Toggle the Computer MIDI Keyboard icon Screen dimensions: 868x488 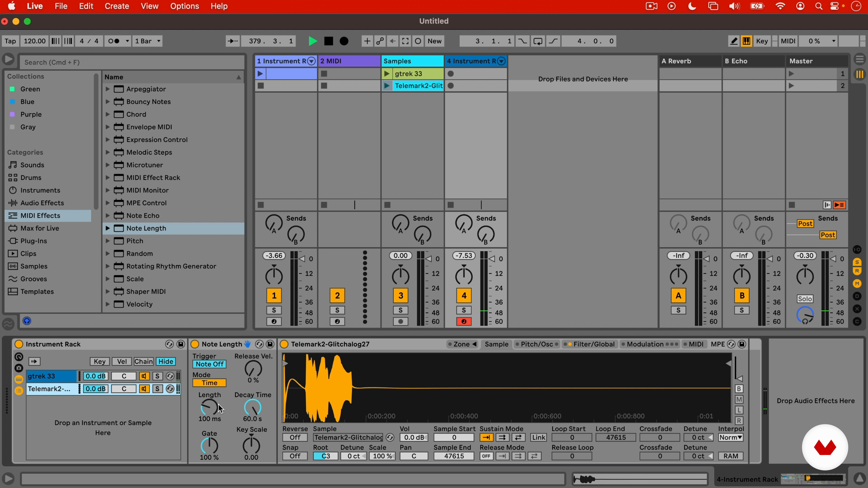pyautogui.click(x=746, y=41)
